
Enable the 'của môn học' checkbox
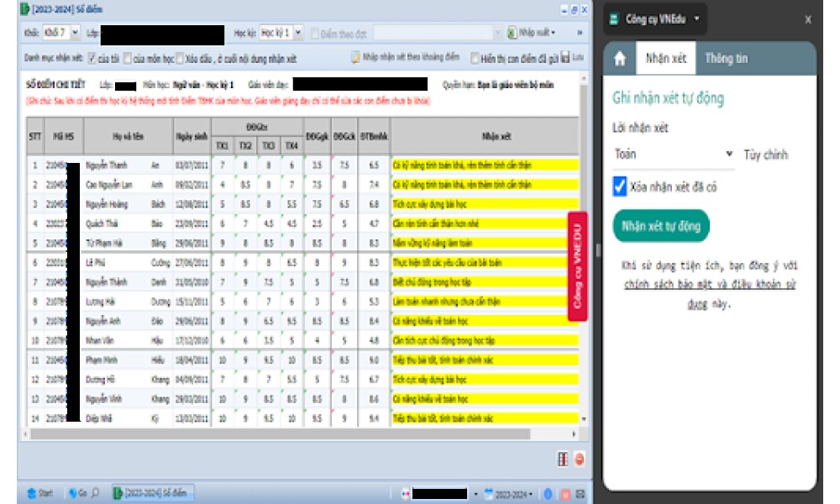point(128,58)
